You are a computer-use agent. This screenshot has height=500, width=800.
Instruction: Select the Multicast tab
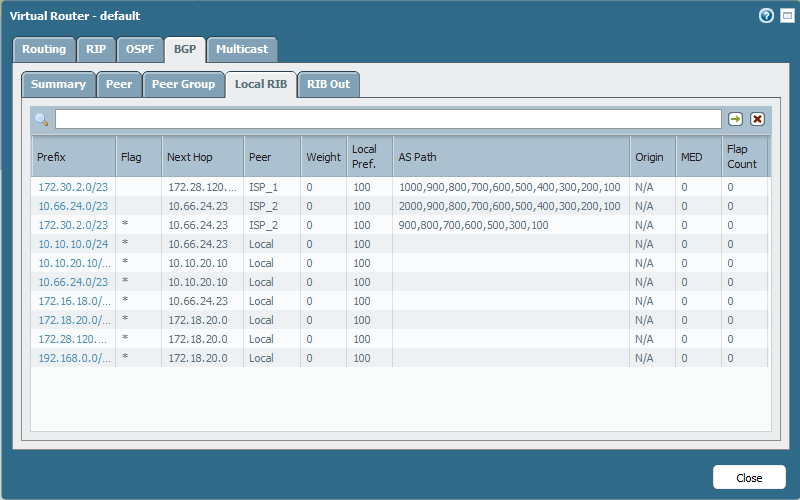click(x=242, y=49)
